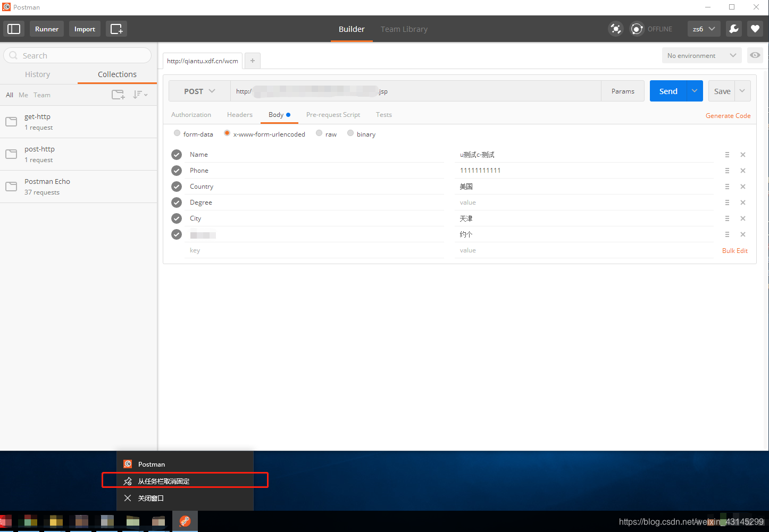Create a new collection folder icon
This screenshot has width=769, height=532.
(x=118, y=95)
